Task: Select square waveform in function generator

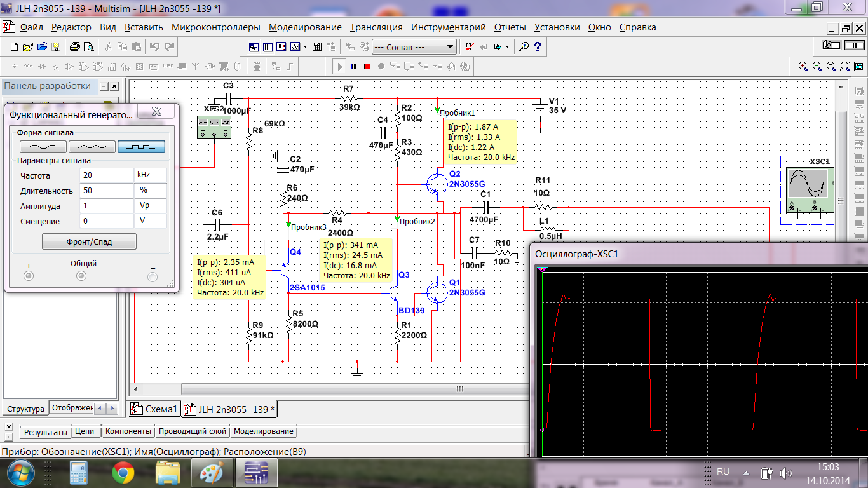Action: pyautogui.click(x=141, y=146)
